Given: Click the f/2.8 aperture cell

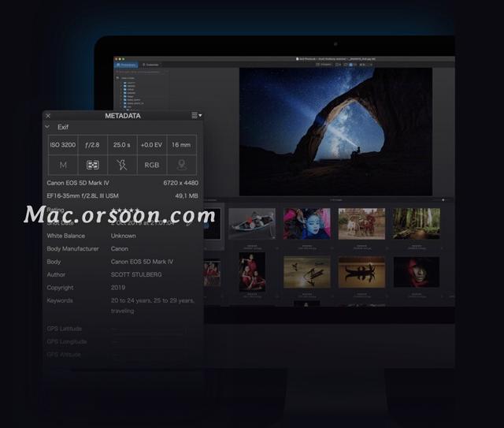Looking at the screenshot, I should (92, 145).
